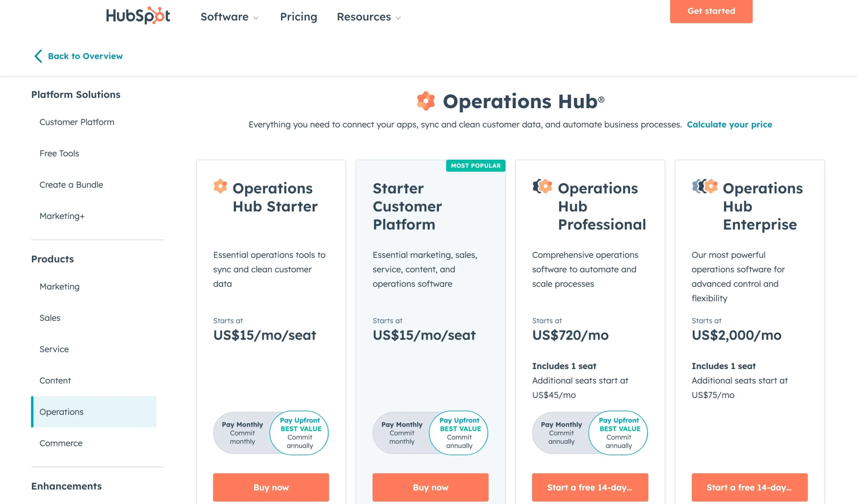Click the back arrow icon to overview
This screenshot has height=504, width=857.
pos(37,56)
